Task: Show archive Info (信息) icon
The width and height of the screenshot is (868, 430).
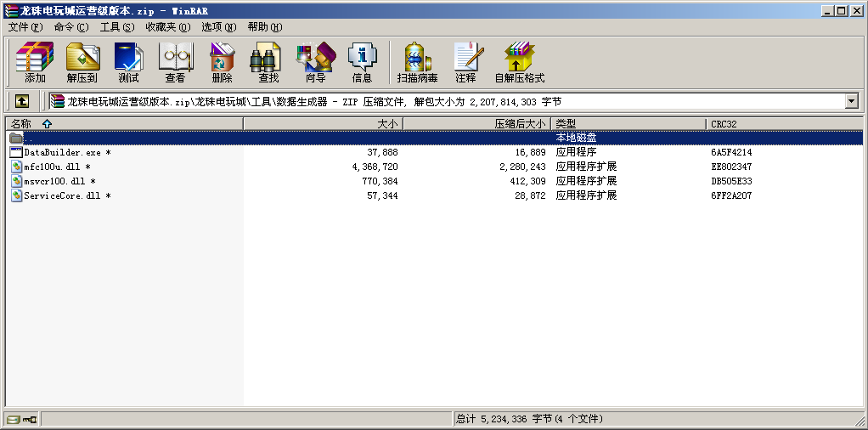Action: coord(362,62)
